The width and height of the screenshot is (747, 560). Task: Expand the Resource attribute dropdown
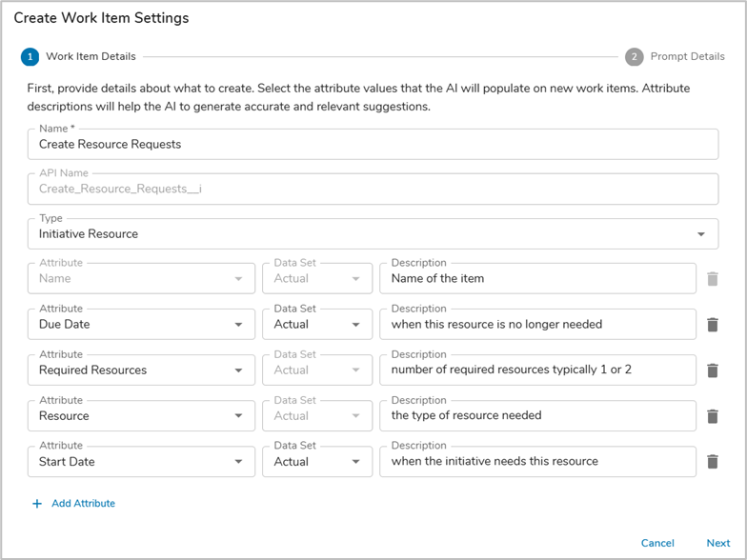pos(238,416)
